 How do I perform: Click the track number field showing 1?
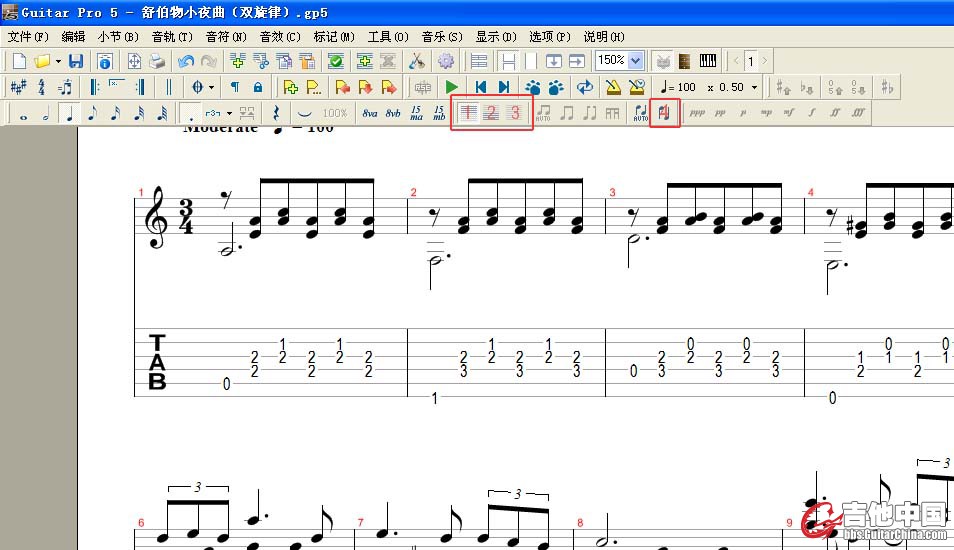tap(751, 61)
